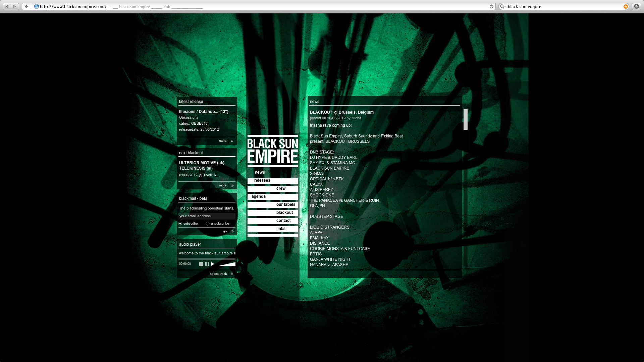Submit the blackmail form with 'go'
This screenshot has height=362, width=644.
pos(225,231)
